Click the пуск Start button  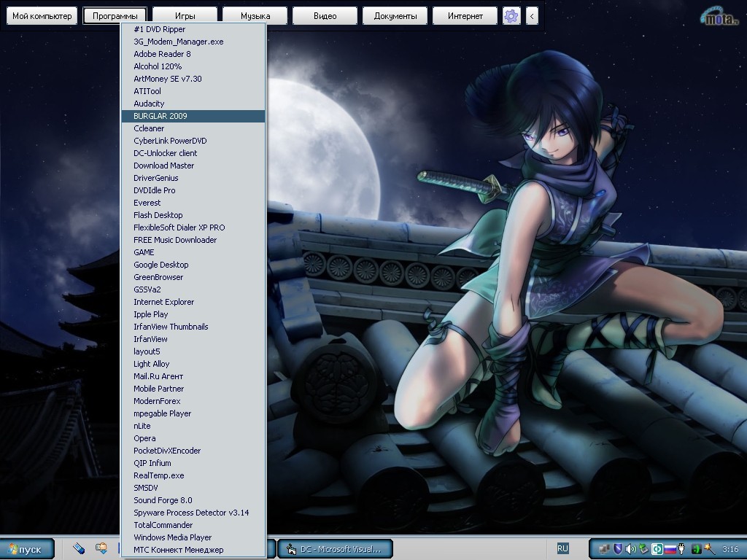point(27,550)
